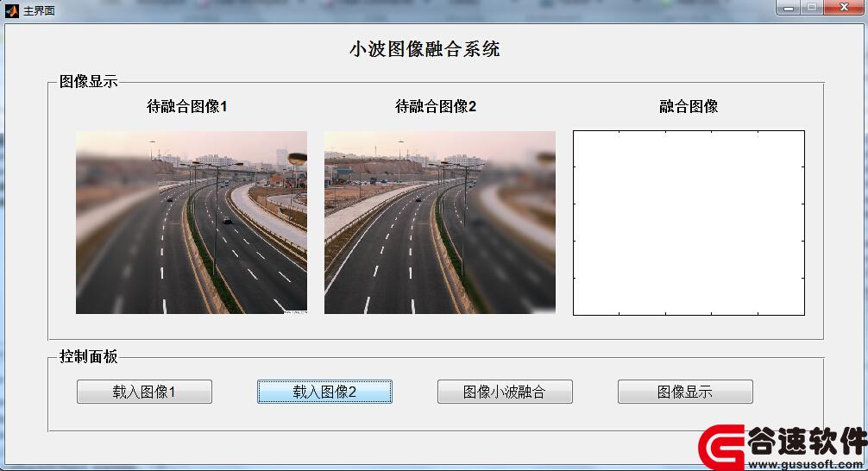This screenshot has height=471, width=868.
Task: Click the 待融合图像1 label
Action: [187, 106]
